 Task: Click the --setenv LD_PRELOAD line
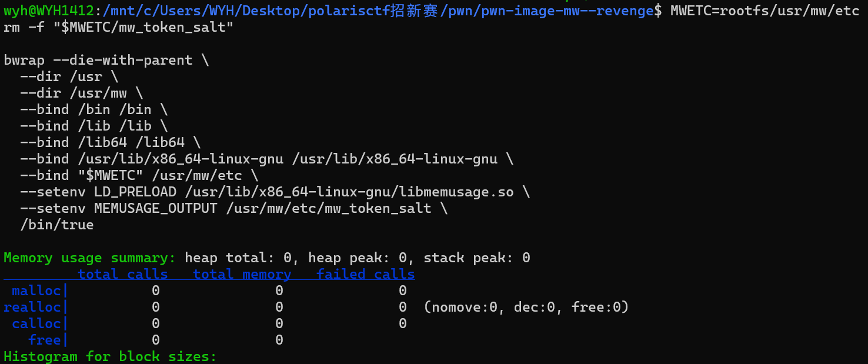275,192
